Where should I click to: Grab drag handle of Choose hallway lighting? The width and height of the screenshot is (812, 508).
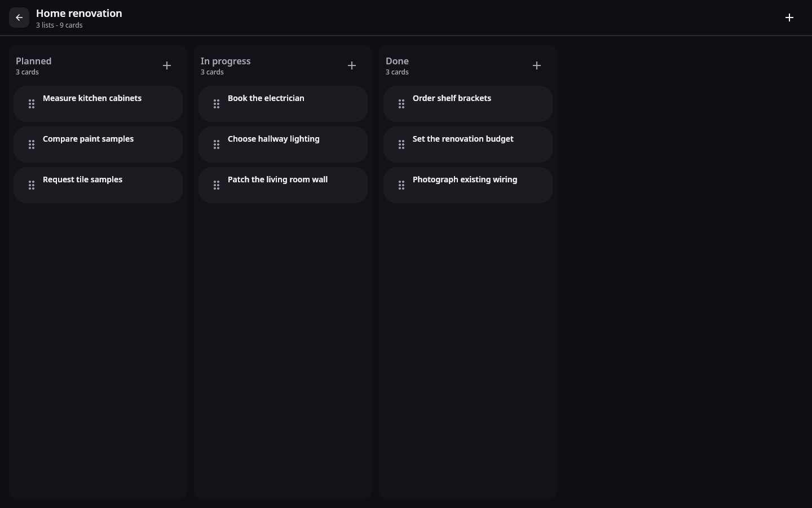pos(217,144)
